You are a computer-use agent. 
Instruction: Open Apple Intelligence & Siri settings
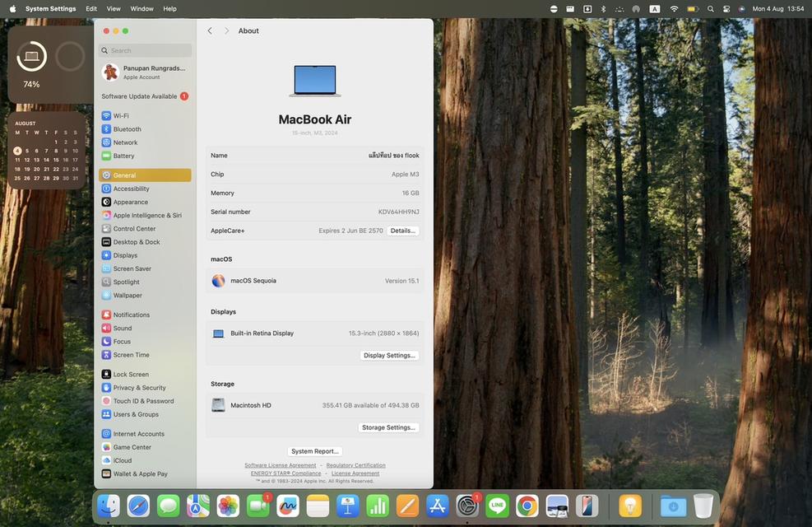(145, 215)
